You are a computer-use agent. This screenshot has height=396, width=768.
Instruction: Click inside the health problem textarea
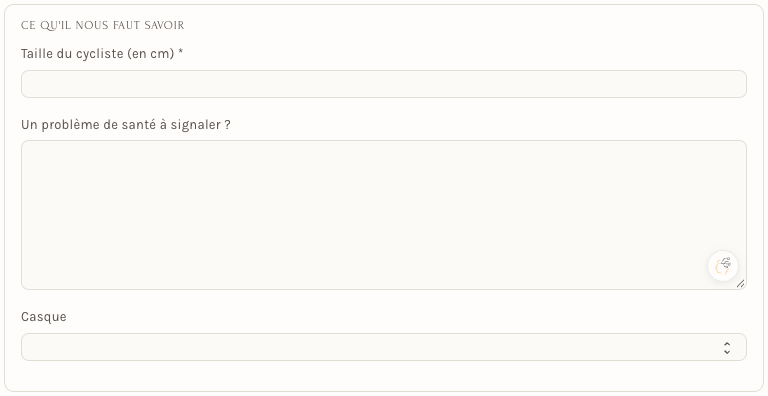pyautogui.click(x=384, y=215)
